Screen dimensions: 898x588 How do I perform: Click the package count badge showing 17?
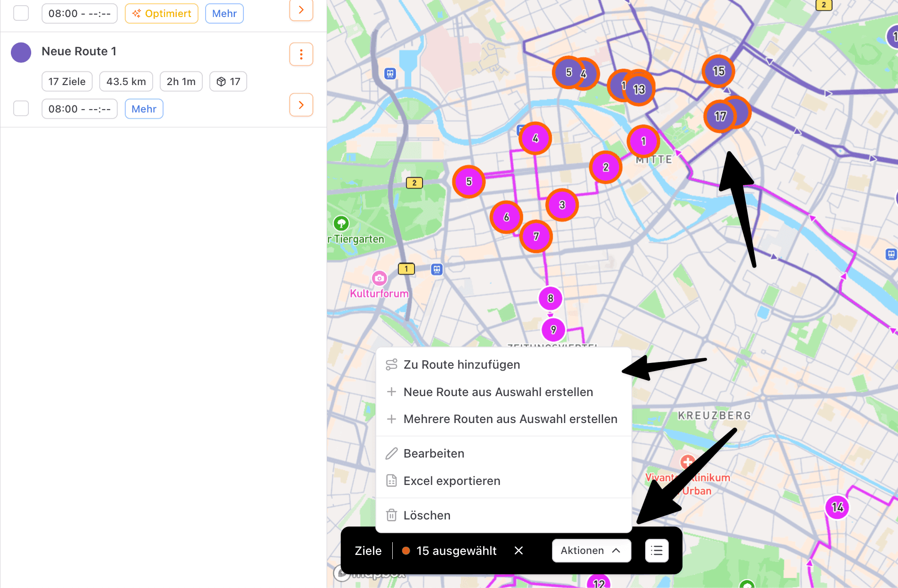228,82
